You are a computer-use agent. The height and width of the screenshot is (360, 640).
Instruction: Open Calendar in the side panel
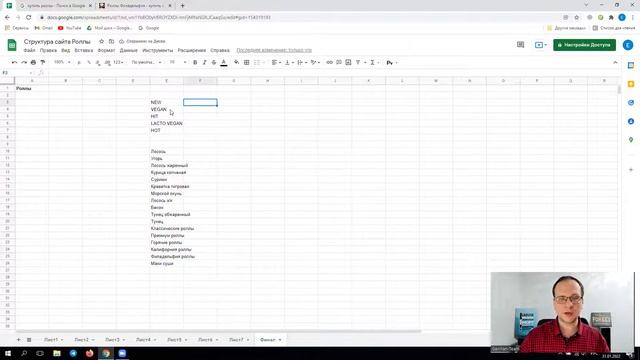(x=631, y=65)
